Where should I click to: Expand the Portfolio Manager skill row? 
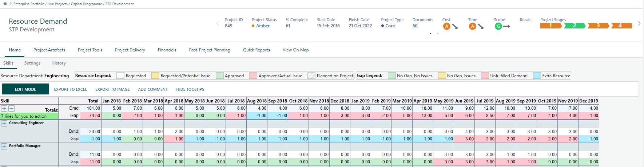(4, 146)
